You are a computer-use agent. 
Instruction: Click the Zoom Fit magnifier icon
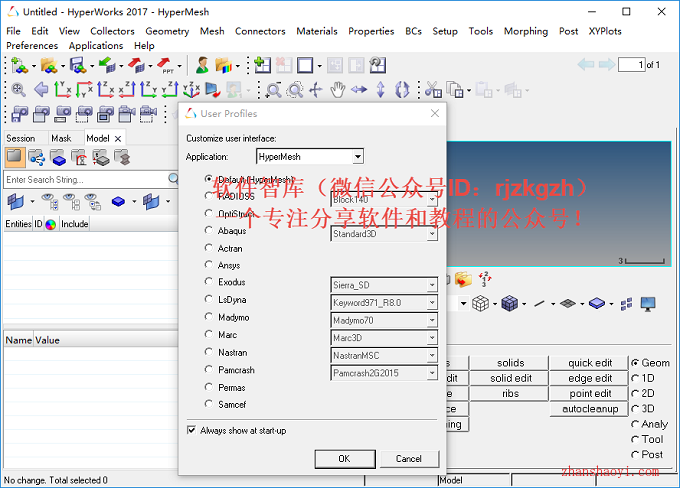[x=18, y=90]
